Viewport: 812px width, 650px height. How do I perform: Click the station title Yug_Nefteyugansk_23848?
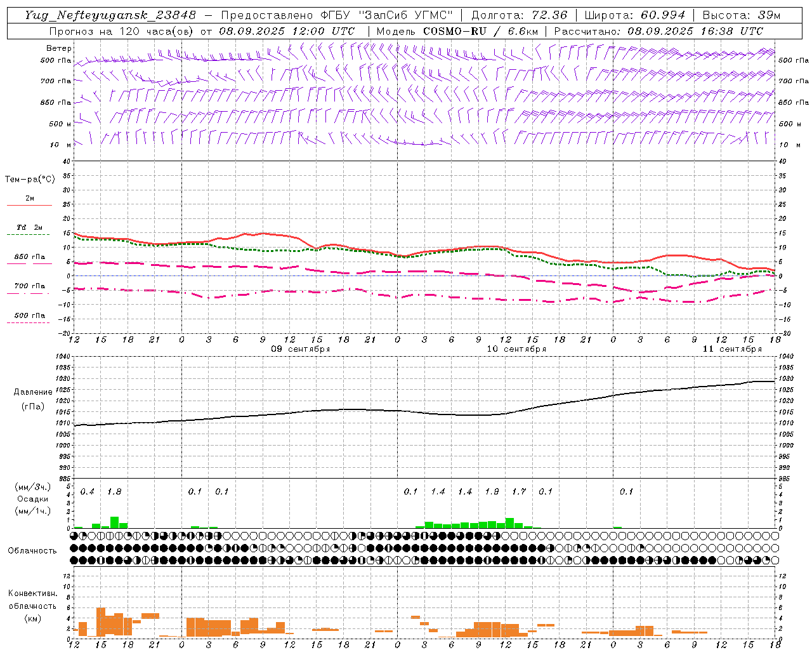[110, 15]
